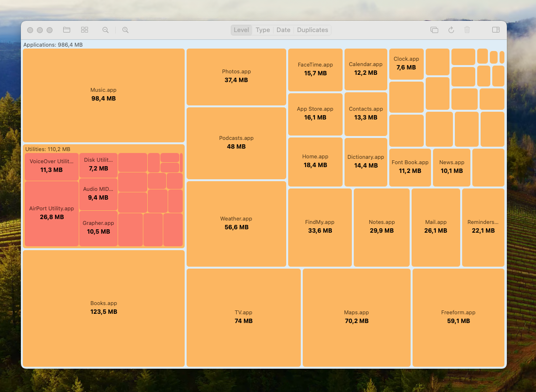The width and height of the screenshot is (536, 392).
Task: Switch to grid view icon
Action: coord(85,30)
